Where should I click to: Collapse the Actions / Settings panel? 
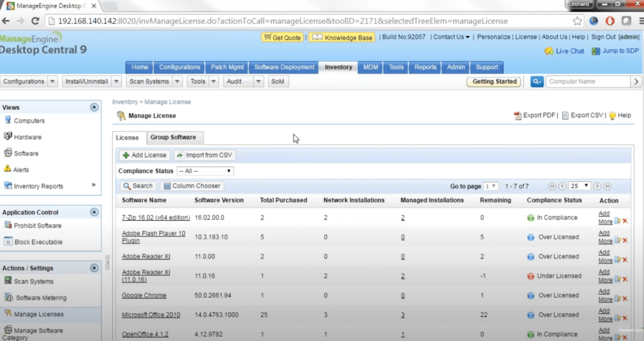pyautogui.click(x=94, y=268)
